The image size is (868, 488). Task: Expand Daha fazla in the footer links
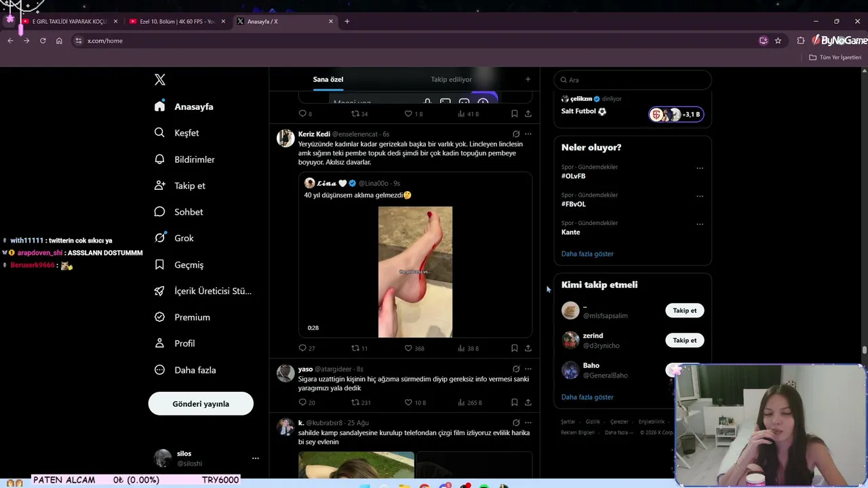pyautogui.click(x=619, y=432)
